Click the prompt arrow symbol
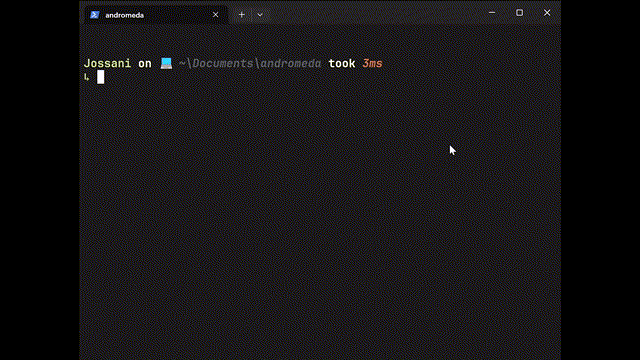The width and height of the screenshot is (640, 360). tap(87, 77)
